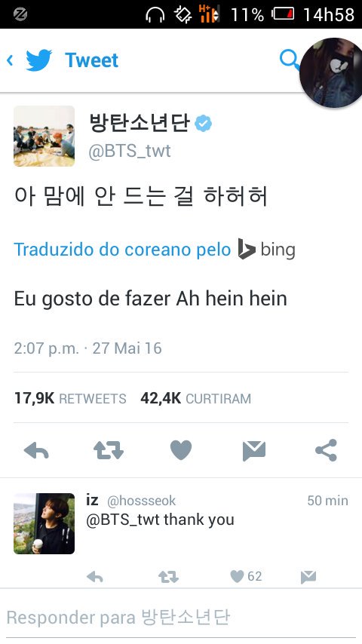Message iz's reply with envelope icon
The image size is (362, 644).
tap(308, 577)
